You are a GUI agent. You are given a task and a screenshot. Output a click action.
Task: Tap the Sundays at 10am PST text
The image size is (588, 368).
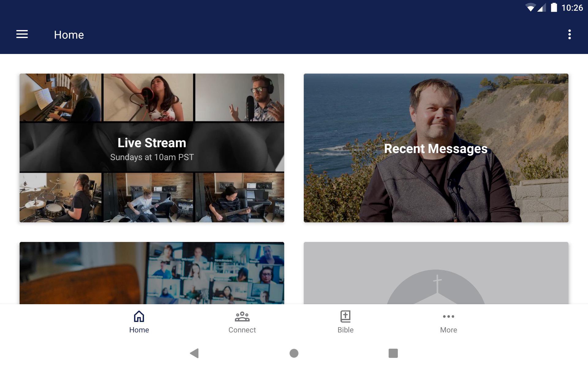pos(152,157)
